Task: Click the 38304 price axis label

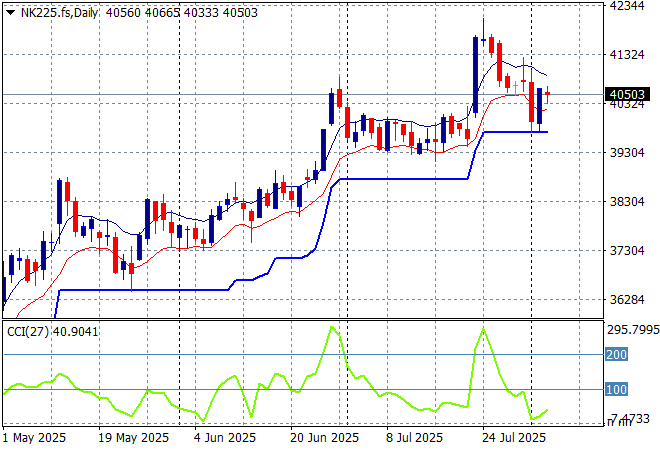Action: [627, 202]
